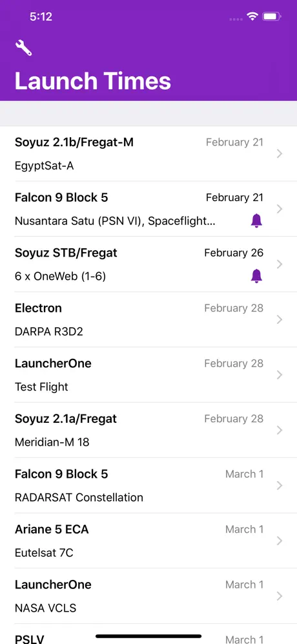Open Meridian-M 18 row chevron
297x644 pixels.
click(280, 430)
